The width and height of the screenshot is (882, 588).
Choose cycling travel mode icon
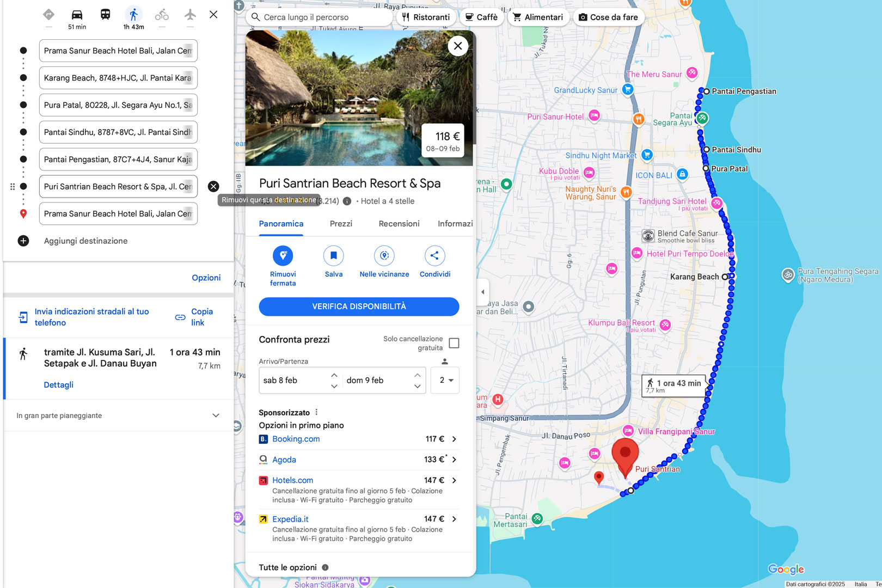click(162, 15)
